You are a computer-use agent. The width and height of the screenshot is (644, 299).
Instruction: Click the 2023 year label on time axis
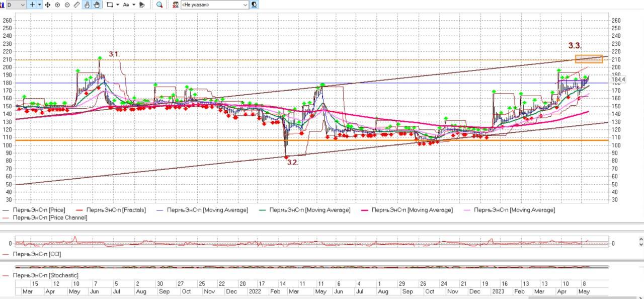498,291
